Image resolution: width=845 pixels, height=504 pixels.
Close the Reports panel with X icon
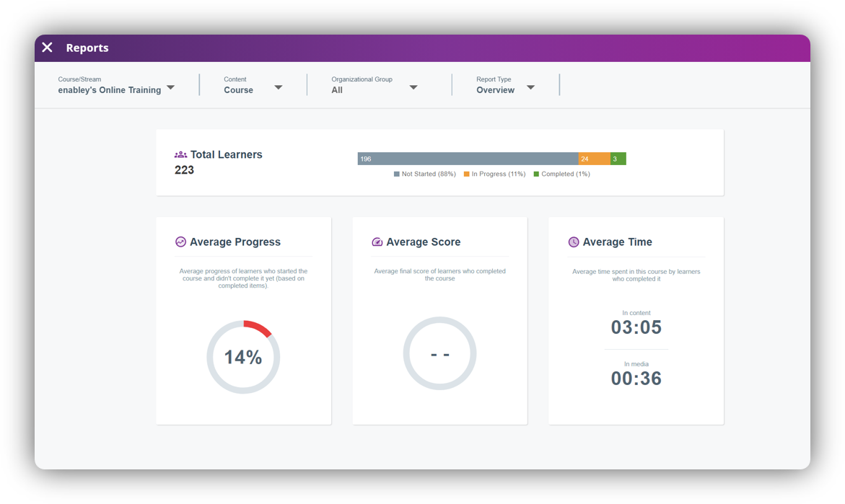pyautogui.click(x=47, y=48)
